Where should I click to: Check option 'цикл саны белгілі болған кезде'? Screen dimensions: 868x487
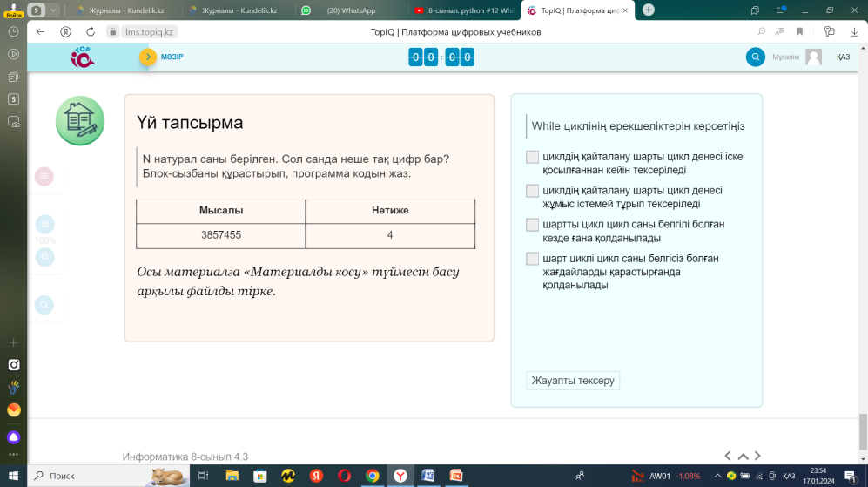coord(532,225)
